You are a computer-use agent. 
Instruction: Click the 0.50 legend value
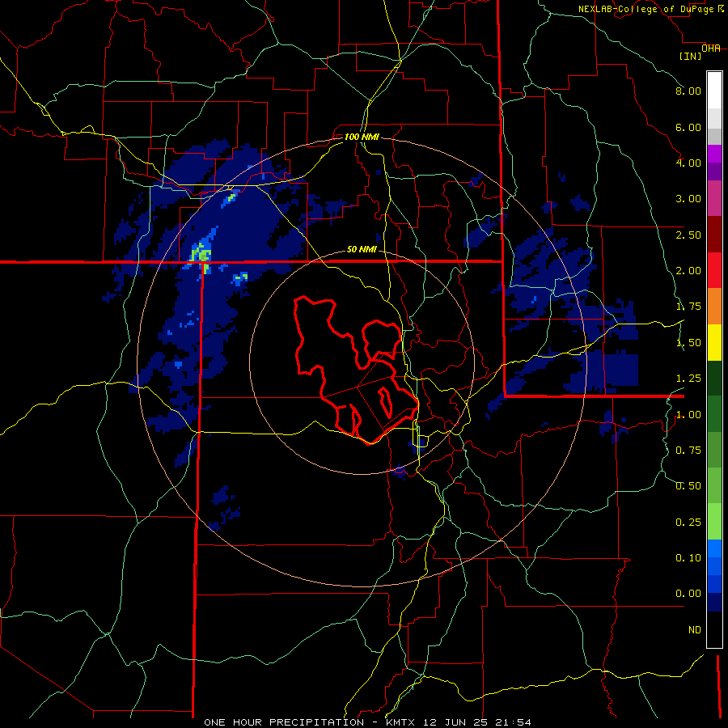tap(688, 486)
